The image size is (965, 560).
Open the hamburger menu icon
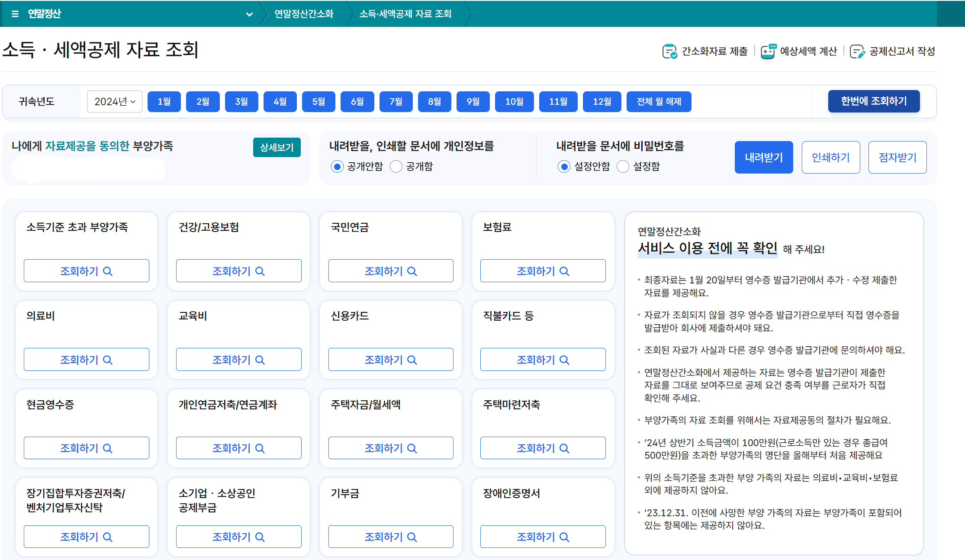coord(15,14)
